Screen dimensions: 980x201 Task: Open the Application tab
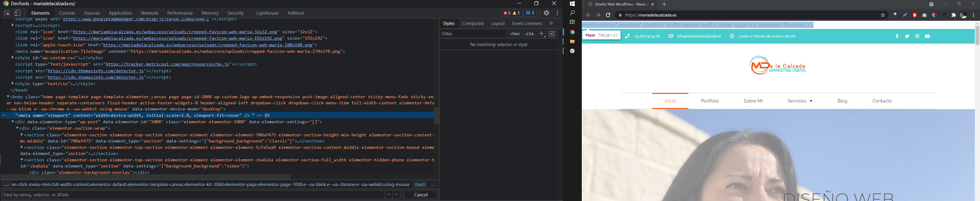[x=120, y=13]
